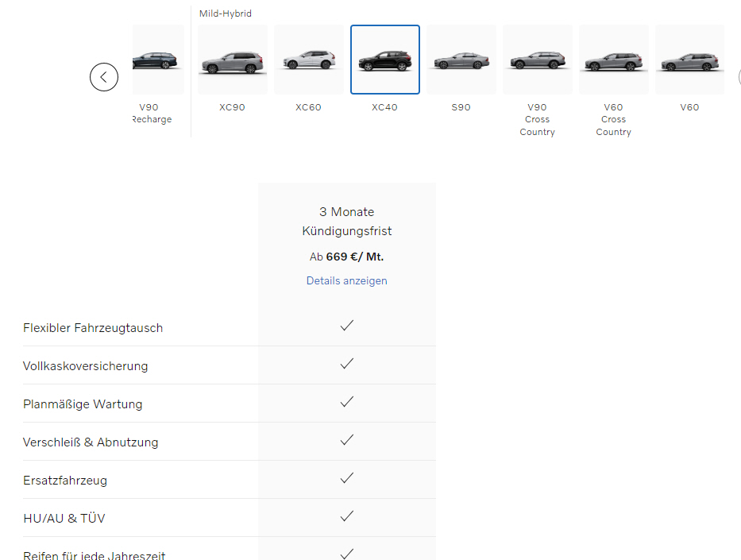This screenshot has height=560, width=741.
Task: Click the V60 Cross Country name text
Action: coord(613,120)
